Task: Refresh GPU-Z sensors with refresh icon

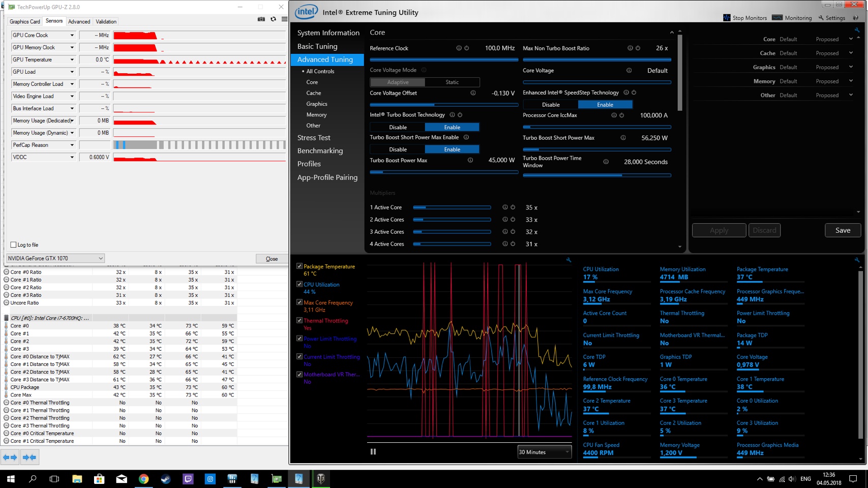Action: (273, 19)
